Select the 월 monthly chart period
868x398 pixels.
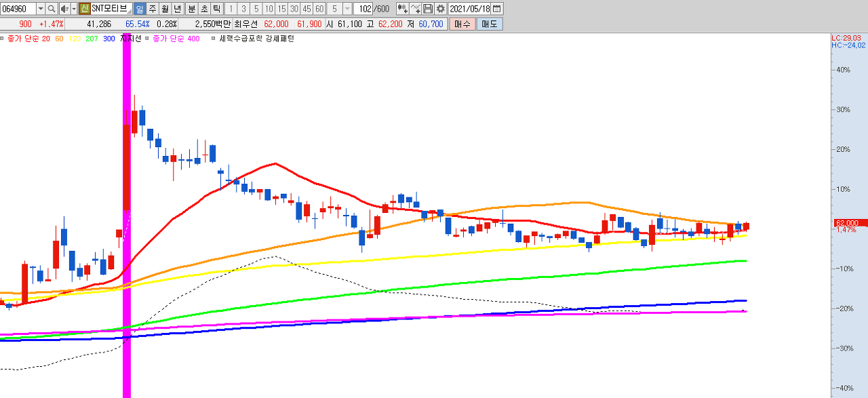165,9
